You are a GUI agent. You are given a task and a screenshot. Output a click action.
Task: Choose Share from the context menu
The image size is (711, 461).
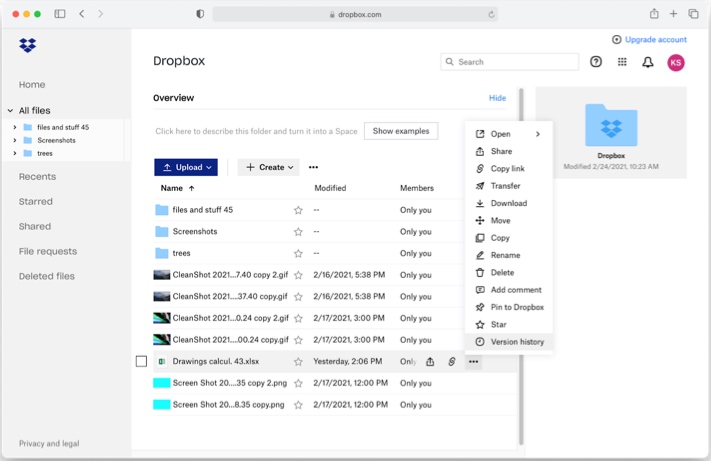click(x=509, y=151)
